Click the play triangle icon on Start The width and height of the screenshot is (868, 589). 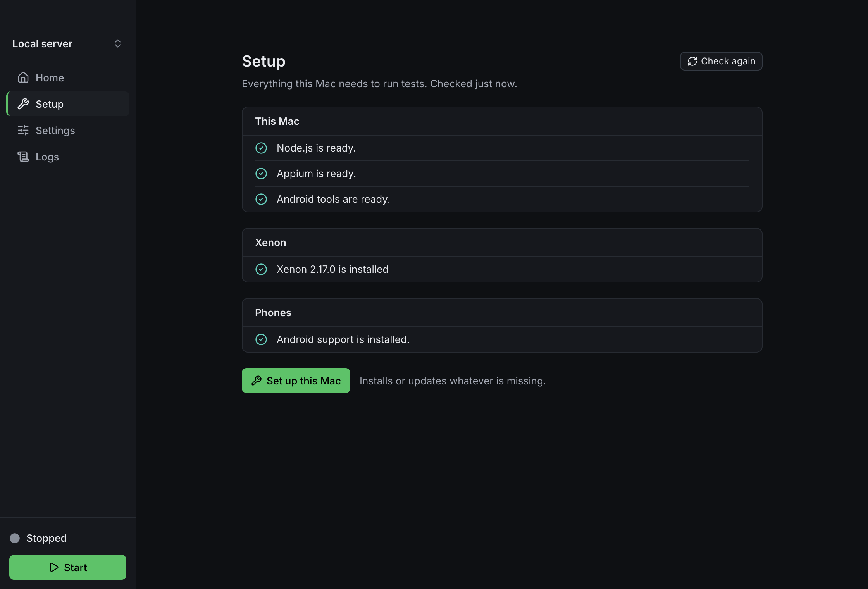(x=54, y=567)
